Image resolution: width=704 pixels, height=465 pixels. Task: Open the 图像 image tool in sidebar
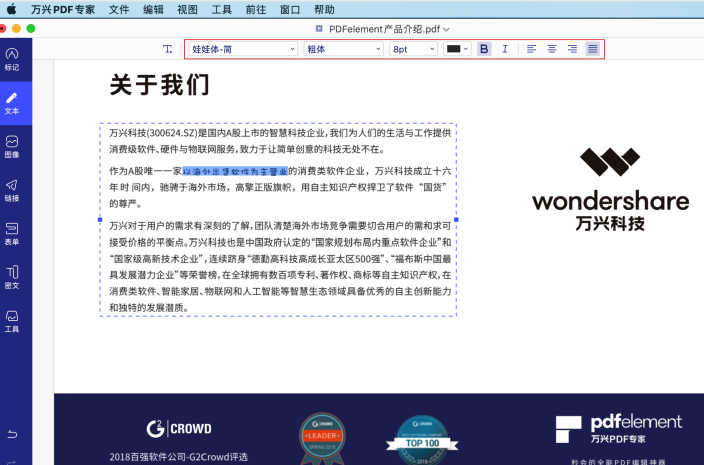12,147
